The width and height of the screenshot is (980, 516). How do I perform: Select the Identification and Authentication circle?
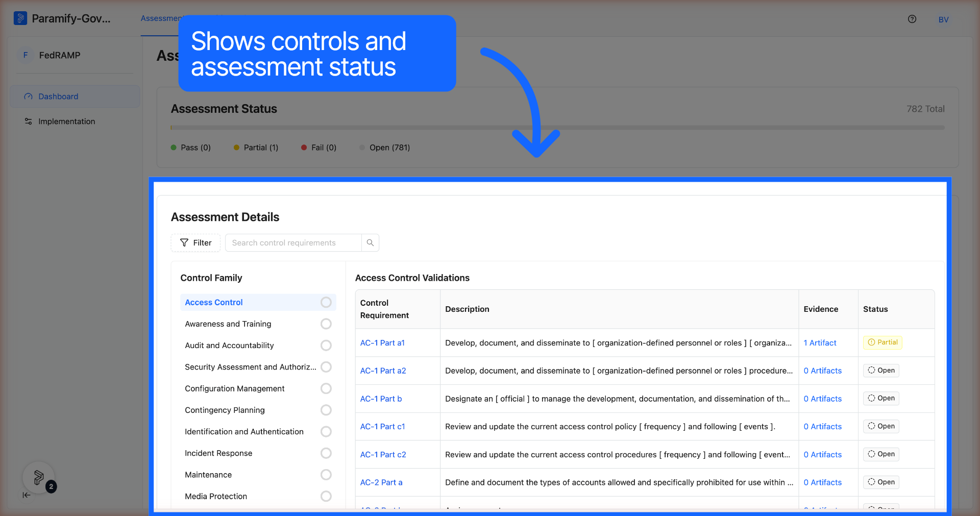click(x=326, y=432)
